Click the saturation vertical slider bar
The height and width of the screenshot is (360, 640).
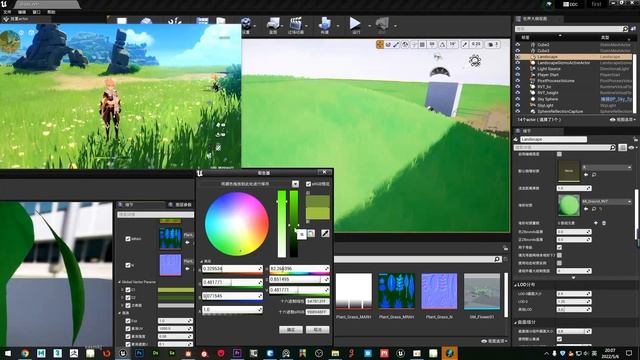tap(282, 223)
